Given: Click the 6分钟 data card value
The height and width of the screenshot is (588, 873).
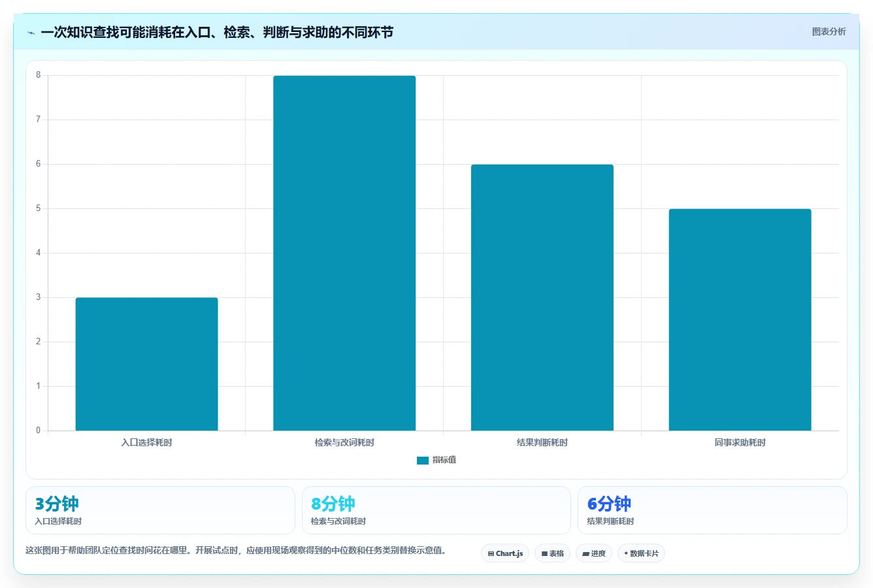Looking at the screenshot, I should [x=609, y=504].
